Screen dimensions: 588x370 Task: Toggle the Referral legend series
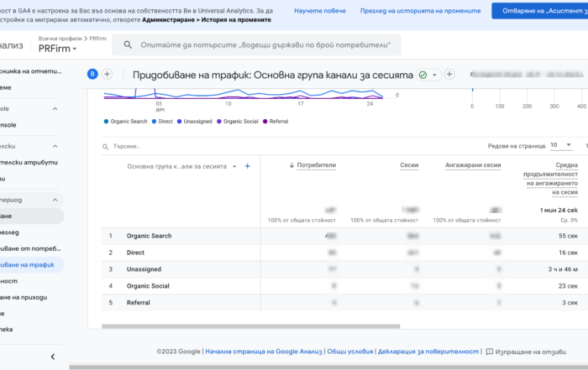pyautogui.click(x=276, y=122)
